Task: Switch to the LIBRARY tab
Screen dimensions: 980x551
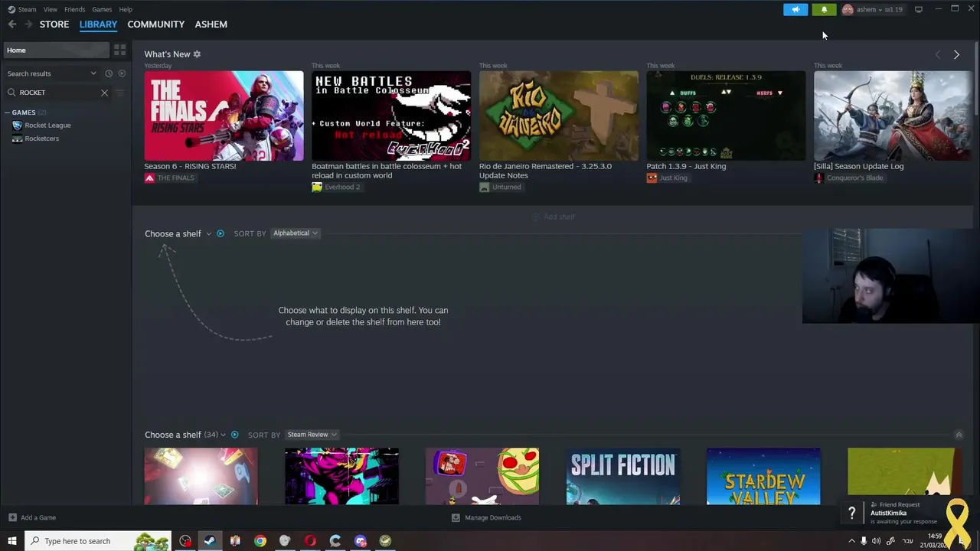Action: pos(98,24)
